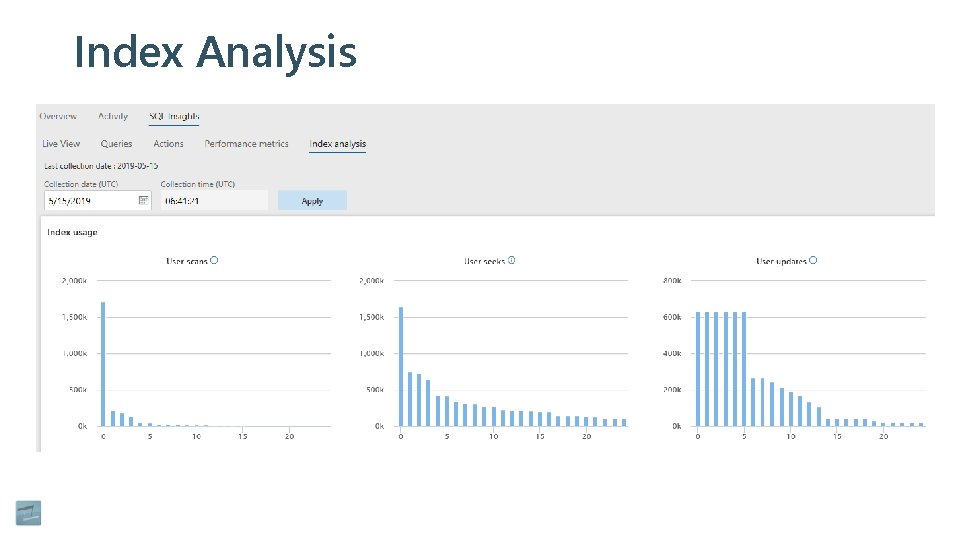The image size is (960, 540).
Task: Click the User scans chart title
Action: tap(187, 261)
